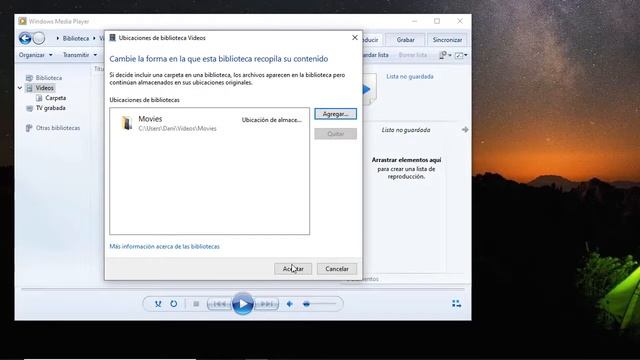This screenshot has height=360, width=640.
Task: Select TV grabada in navigation tree
Action: [x=51, y=108]
